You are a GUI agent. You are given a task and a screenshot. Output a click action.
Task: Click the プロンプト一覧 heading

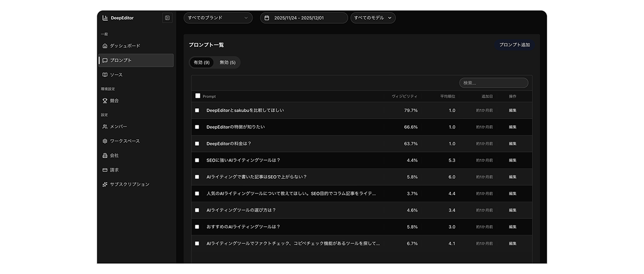(206, 45)
